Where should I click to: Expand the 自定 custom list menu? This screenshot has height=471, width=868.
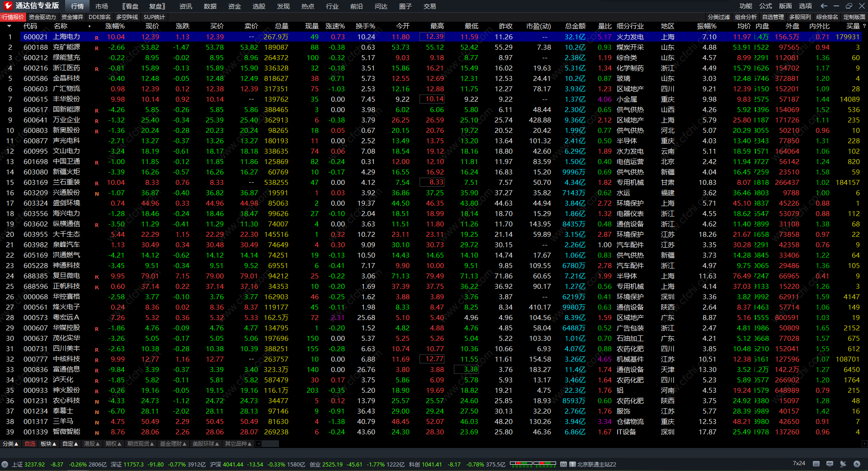70,444
